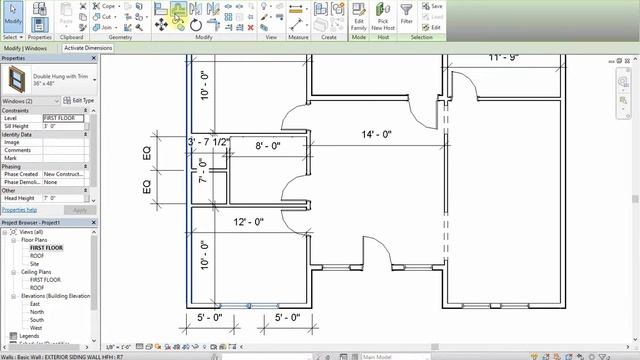Collapse the Ceiling Plans tree node
640x360 pixels.
point(13,272)
